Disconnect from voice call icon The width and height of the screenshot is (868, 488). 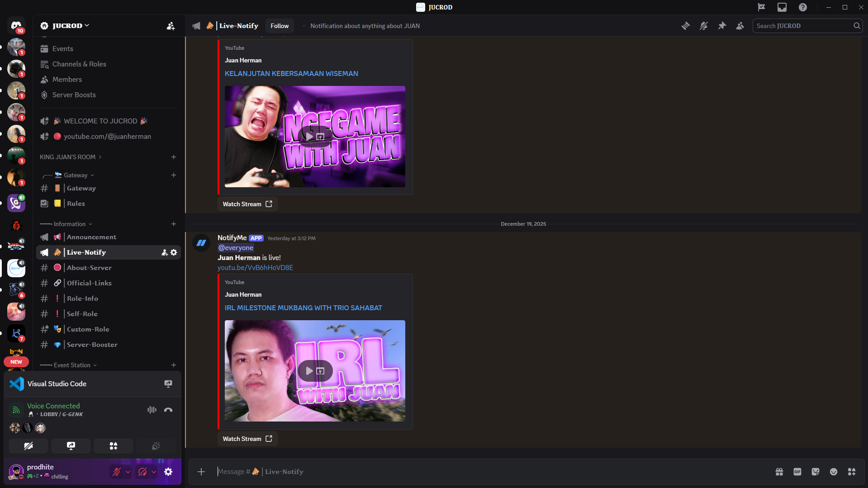(x=168, y=410)
